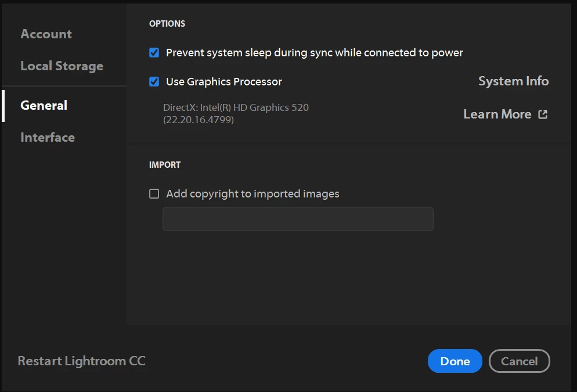Image resolution: width=577 pixels, height=392 pixels.
Task: Switch to the Local Storage tab
Action: [x=62, y=66]
